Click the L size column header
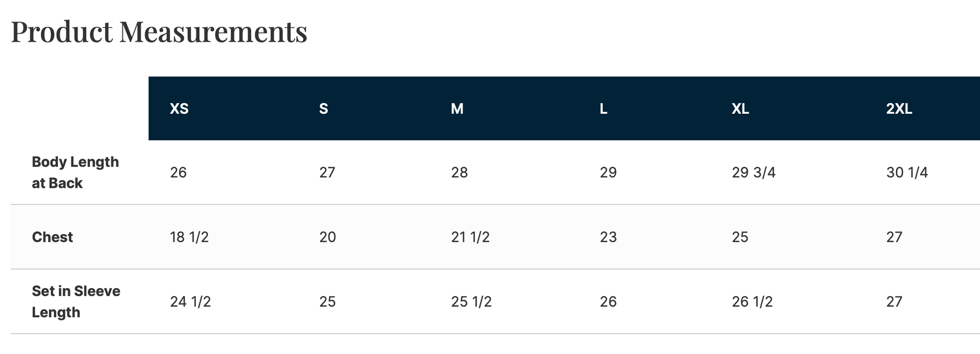Image resolution: width=980 pixels, height=354 pixels. tap(603, 109)
